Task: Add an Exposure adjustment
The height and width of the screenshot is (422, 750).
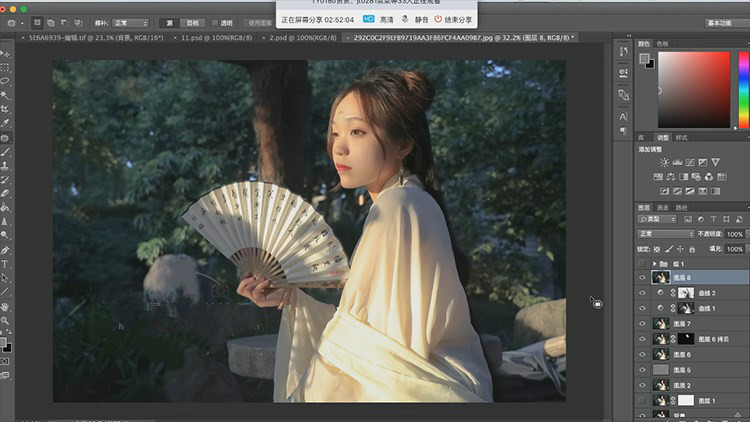Action: tap(703, 162)
